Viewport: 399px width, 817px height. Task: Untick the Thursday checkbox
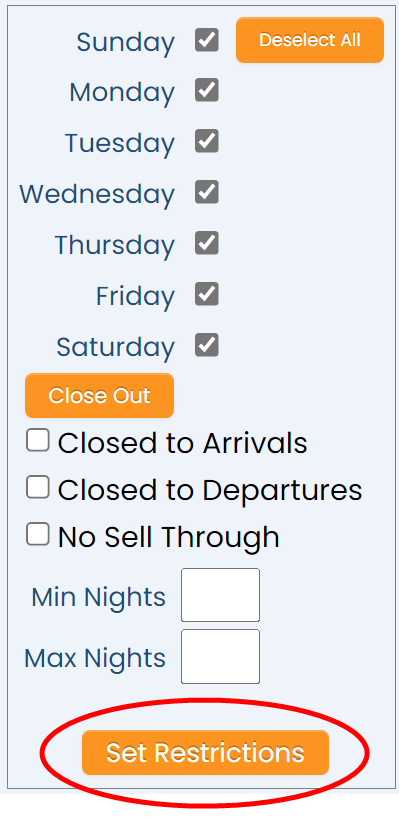pyautogui.click(x=207, y=244)
